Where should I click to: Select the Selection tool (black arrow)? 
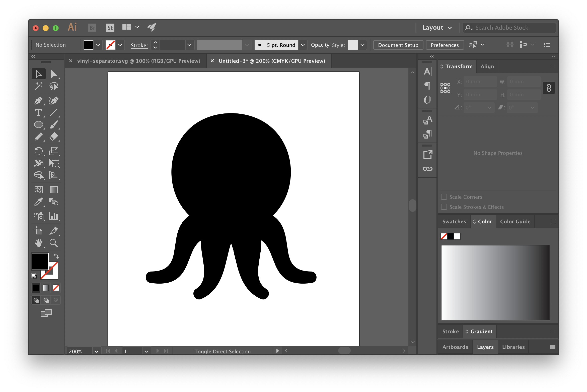[x=39, y=74]
